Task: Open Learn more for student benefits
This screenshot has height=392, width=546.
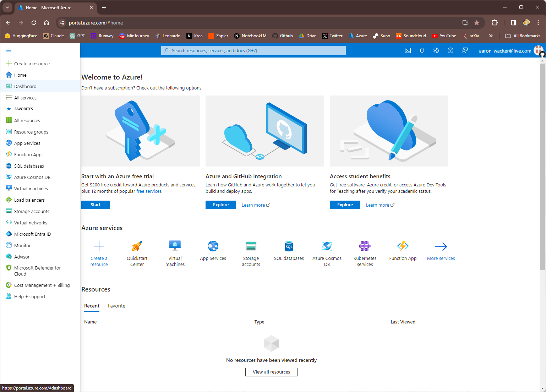Action: pyautogui.click(x=380, y=205)
